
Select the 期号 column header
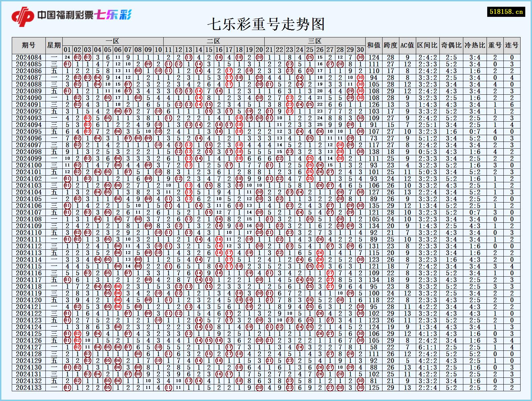[x=29, y=45]
